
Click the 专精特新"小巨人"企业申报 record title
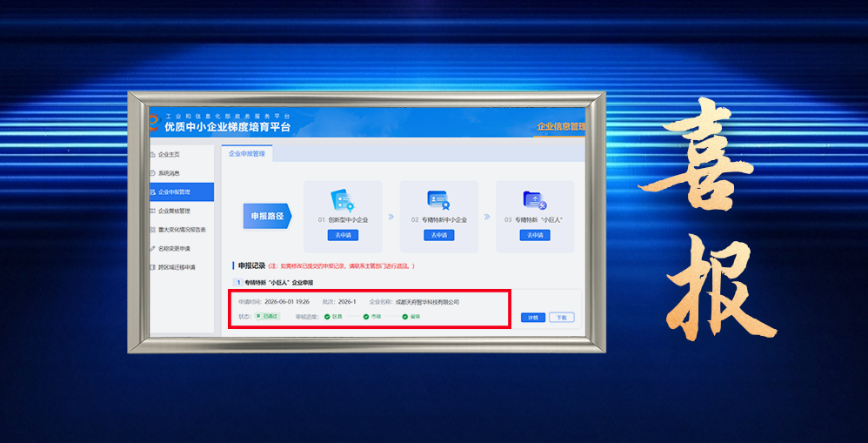tap(279, 282)
